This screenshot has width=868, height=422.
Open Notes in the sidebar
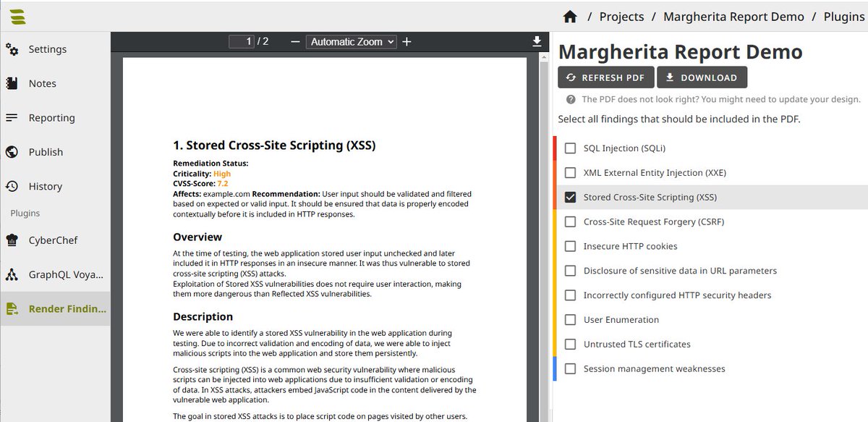(55, 83)
